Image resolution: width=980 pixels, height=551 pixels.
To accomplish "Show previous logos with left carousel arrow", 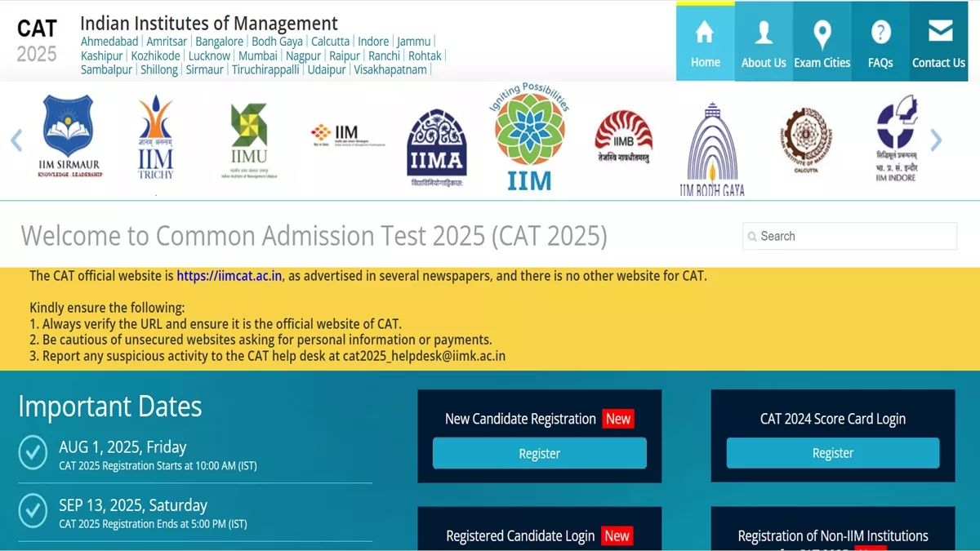I will click(x=16, y=140).
